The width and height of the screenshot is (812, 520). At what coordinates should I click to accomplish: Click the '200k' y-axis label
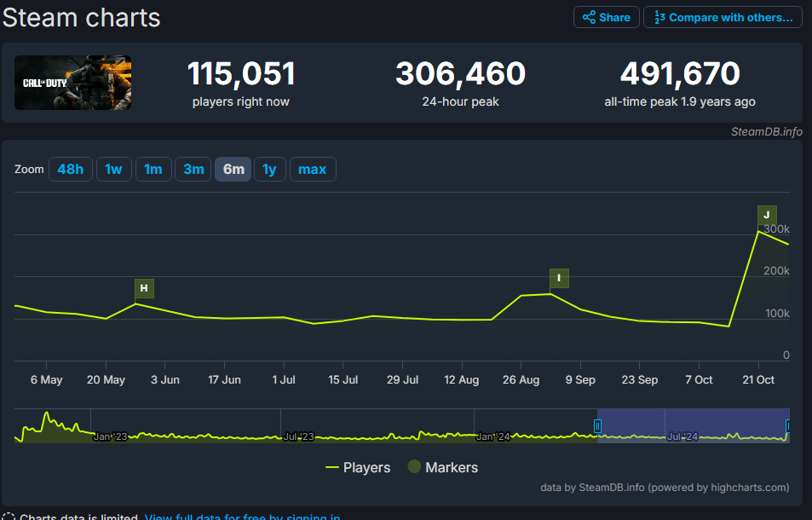[777, 271]
